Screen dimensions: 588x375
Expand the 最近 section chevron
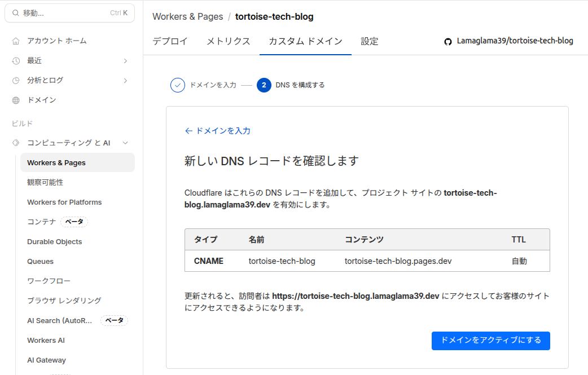[125, 60]
